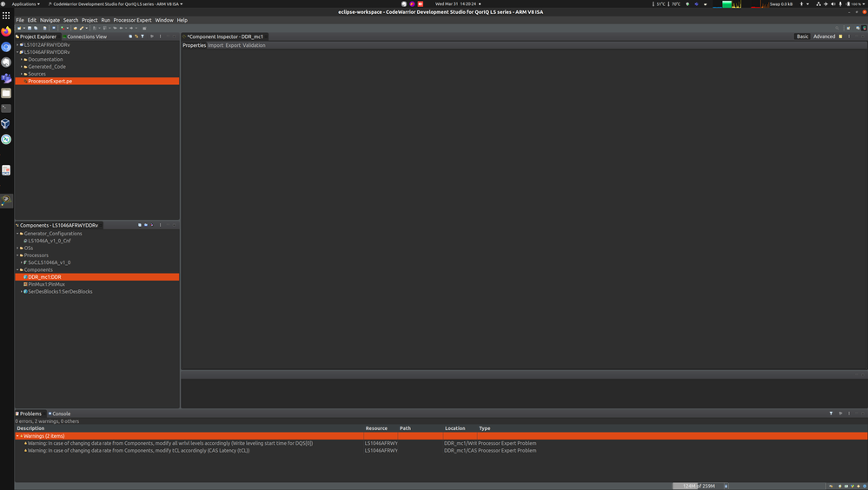Open the Components view menu (three dots)
The width and height of the screenshot is (868, 490).
tap(160, 225)
